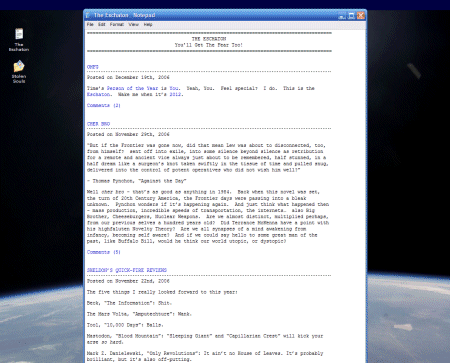The height and width of the screenshot is (363, 450).
Task: View Comments (2) on the first post
Action: (x=104, y=105)
